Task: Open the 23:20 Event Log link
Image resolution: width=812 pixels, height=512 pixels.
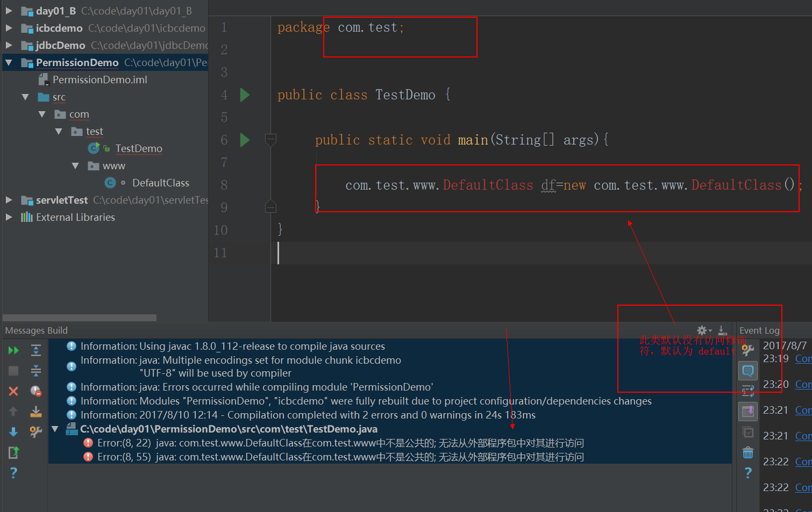Action: (803, 384)
